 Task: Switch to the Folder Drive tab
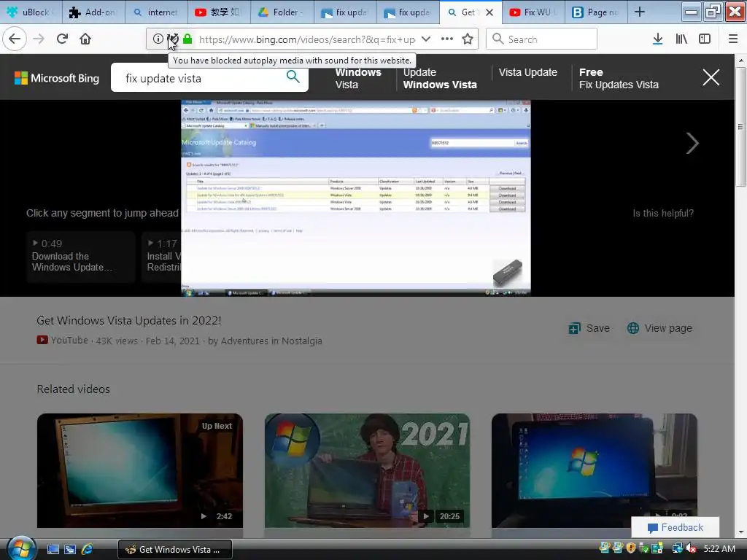(282, 12)
